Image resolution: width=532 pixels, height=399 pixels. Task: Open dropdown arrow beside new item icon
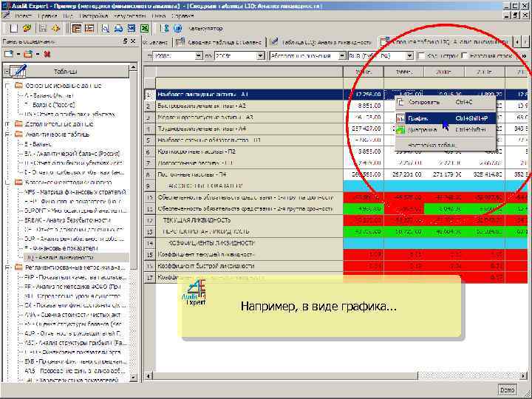18,54
